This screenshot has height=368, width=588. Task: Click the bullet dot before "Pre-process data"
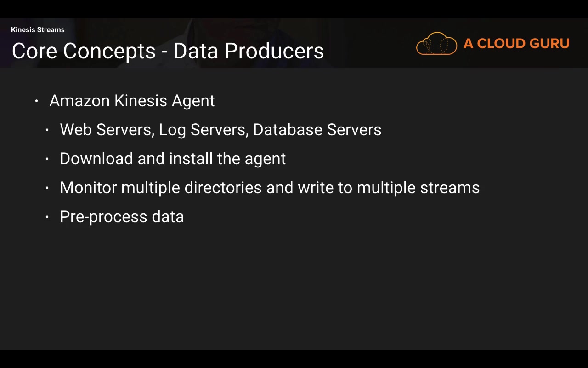click(47, 217)
